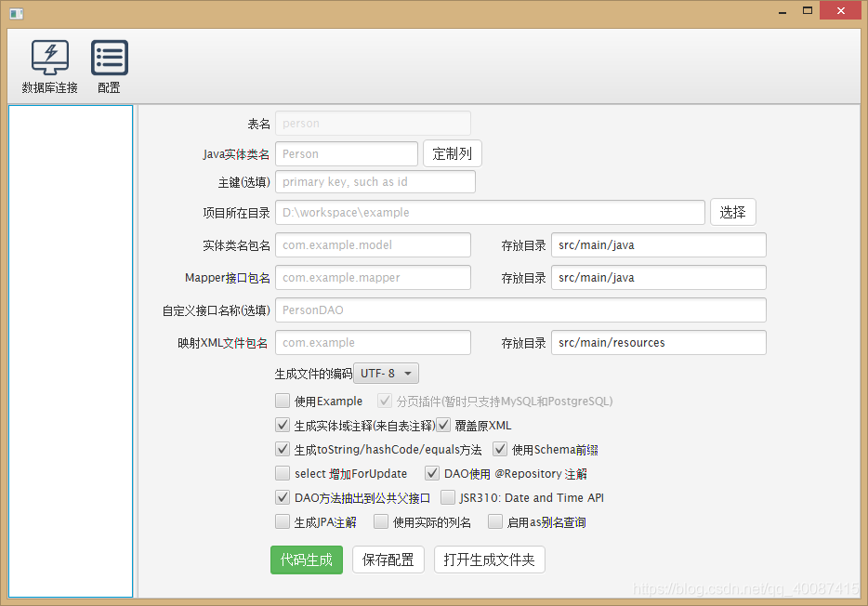Open the UTF-8 encoding dropdown

tap(386, 373)
